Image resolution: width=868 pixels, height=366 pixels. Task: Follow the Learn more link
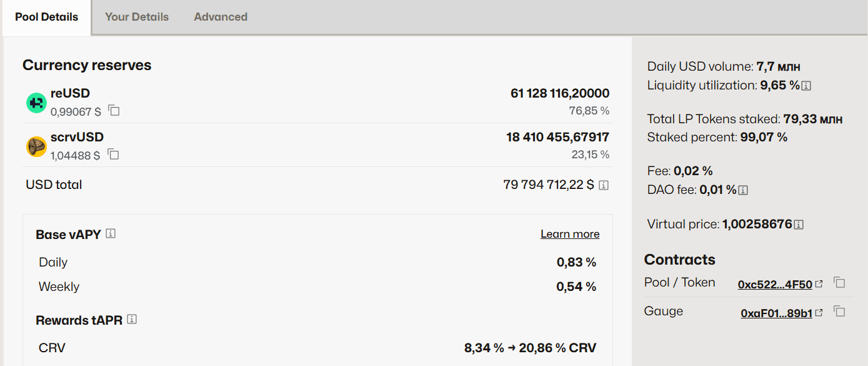570,234
